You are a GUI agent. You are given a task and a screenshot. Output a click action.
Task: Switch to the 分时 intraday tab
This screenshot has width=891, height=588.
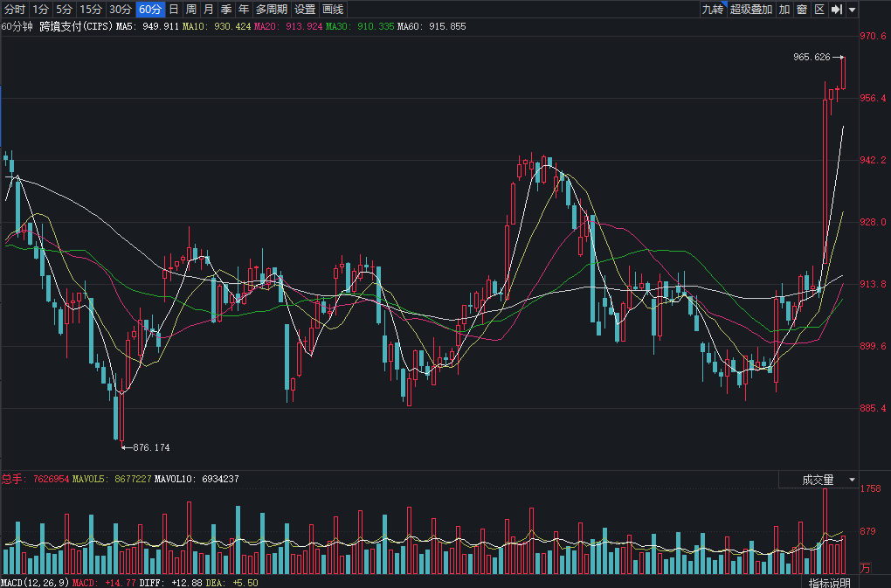tap(15, 10)
